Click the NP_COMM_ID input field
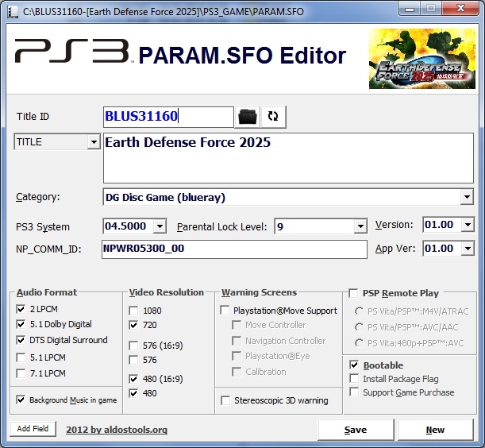Screen dimensions: 485x448 (234, 249)
